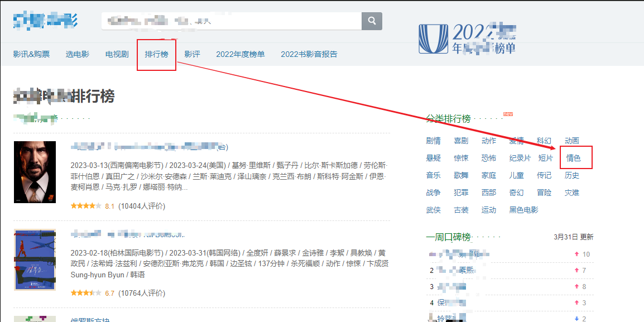This screenshot has height=322, width=644.
Task: Open the first movie title link rated 8.1
Action: pyautogui.click(x=150, y=147)
